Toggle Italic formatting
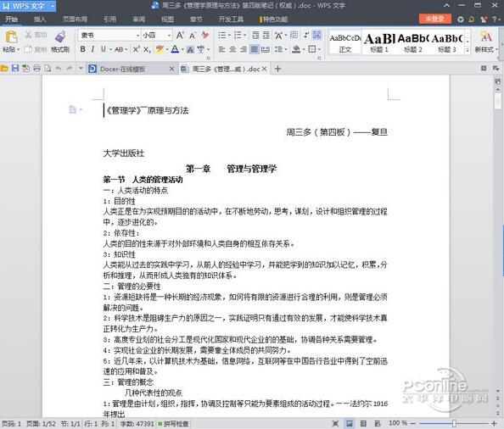This screenshot has width=504, height=429. (x=92, y=49)
